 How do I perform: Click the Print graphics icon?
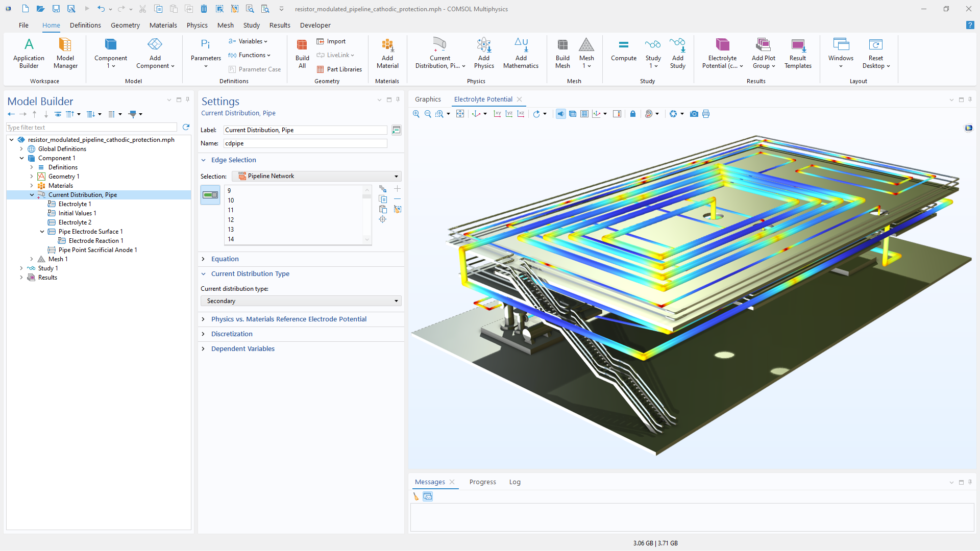[x=706, y=114]
